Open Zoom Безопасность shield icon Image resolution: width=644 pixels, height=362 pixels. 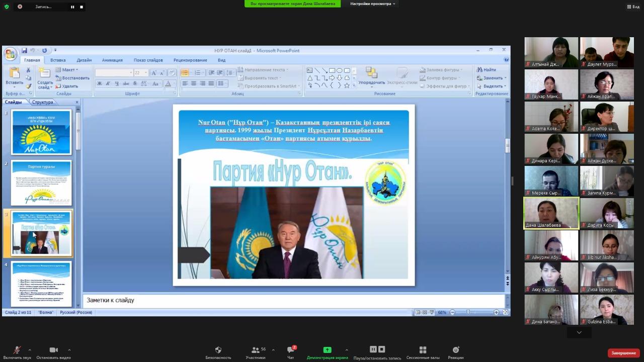pyautogui.click(x=218, y=350)
